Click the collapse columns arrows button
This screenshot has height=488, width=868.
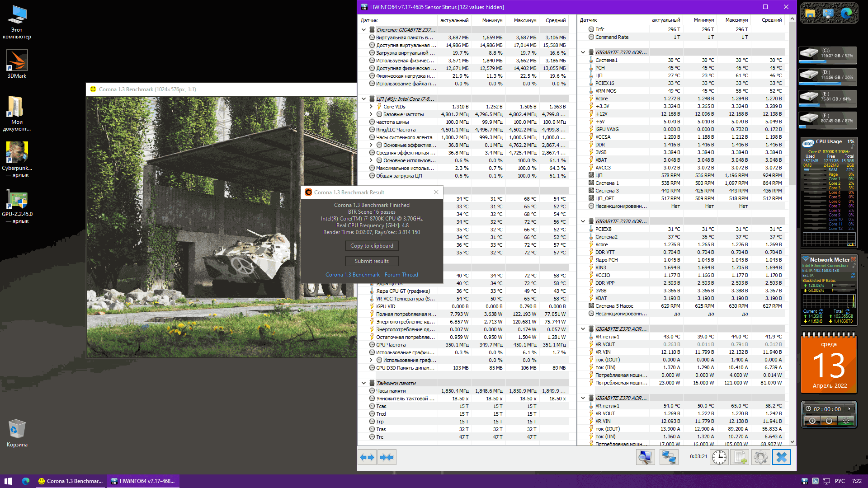387,457
